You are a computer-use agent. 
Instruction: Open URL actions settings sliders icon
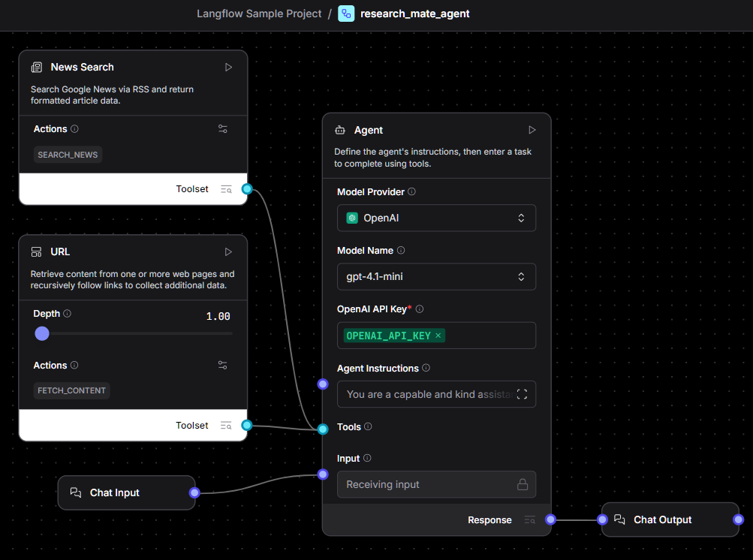(x=223, y=366)
